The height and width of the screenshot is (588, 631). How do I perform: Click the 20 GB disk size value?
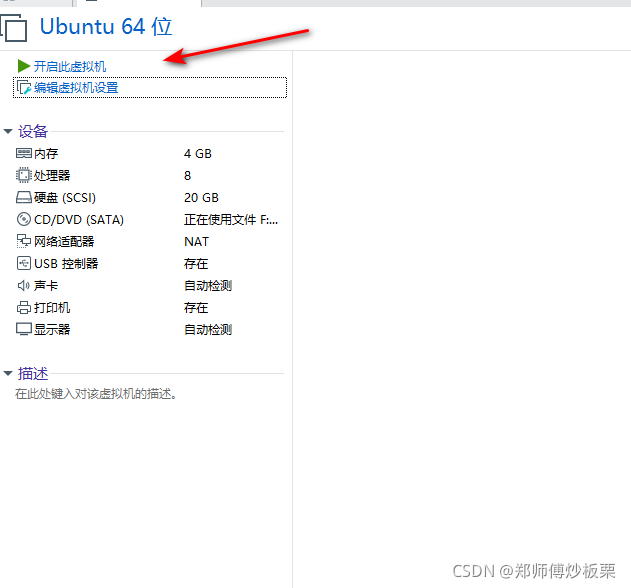[x=201, y=198]
